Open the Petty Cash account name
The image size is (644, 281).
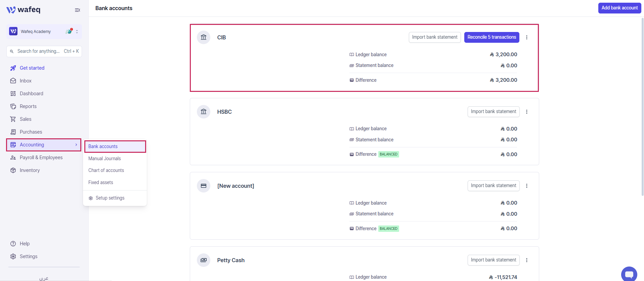[231, 260]
